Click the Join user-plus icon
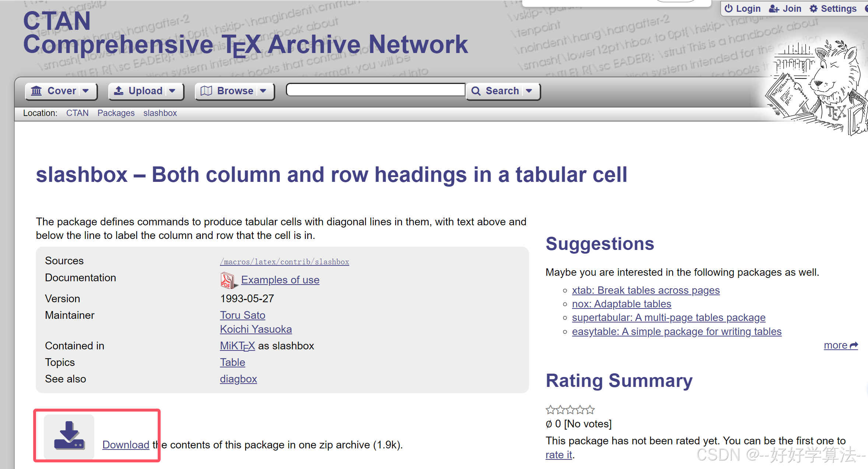The image size is (868, 469). [x=774, y=8]
